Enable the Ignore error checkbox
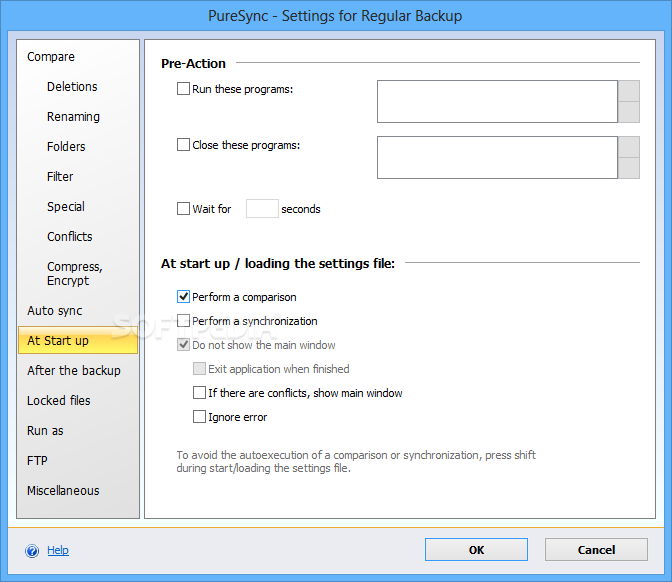This screenshot has height=582, width=672. click(x=199, y=417)
